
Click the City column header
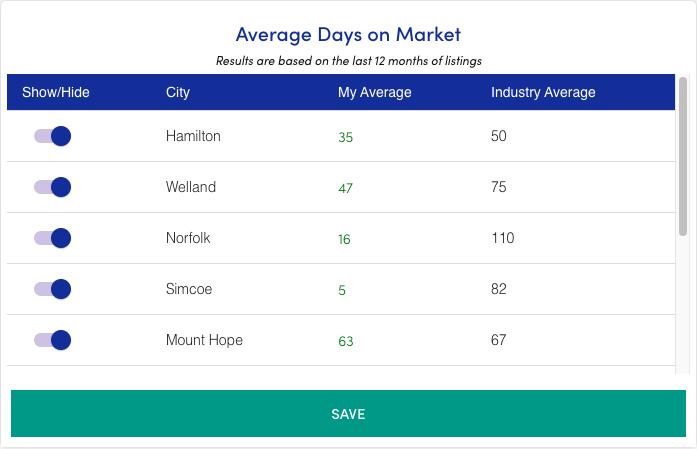coord(178,93)
